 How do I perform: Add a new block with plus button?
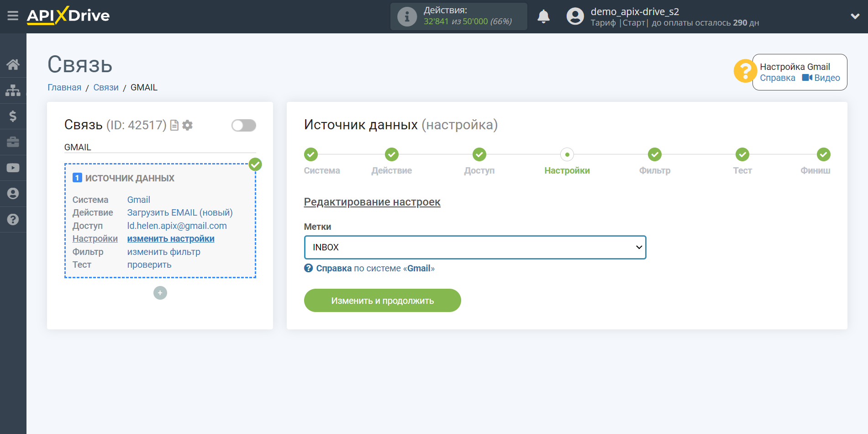click(x=160, y=293)
